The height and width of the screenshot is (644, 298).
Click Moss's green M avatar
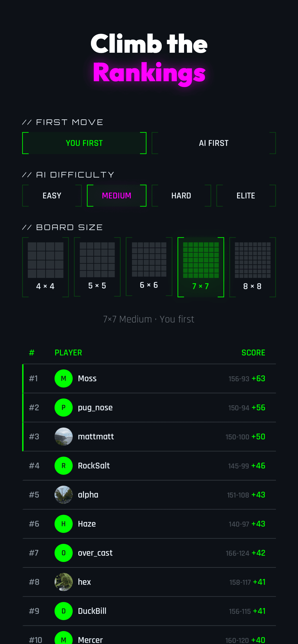[64, 378]
